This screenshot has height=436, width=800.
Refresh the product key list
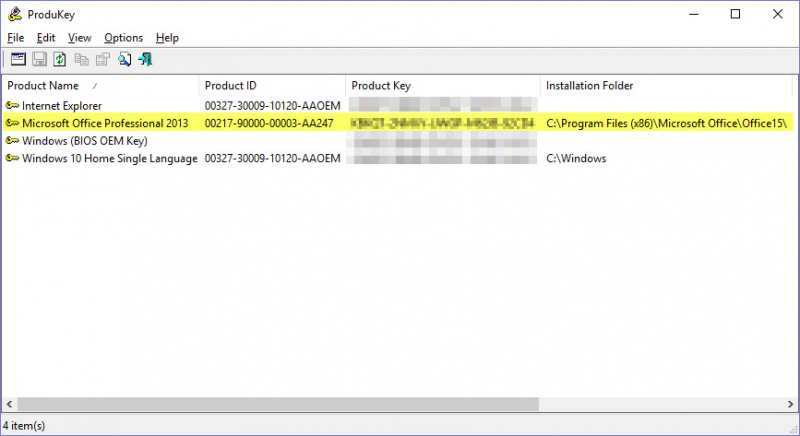click(60, 59)
